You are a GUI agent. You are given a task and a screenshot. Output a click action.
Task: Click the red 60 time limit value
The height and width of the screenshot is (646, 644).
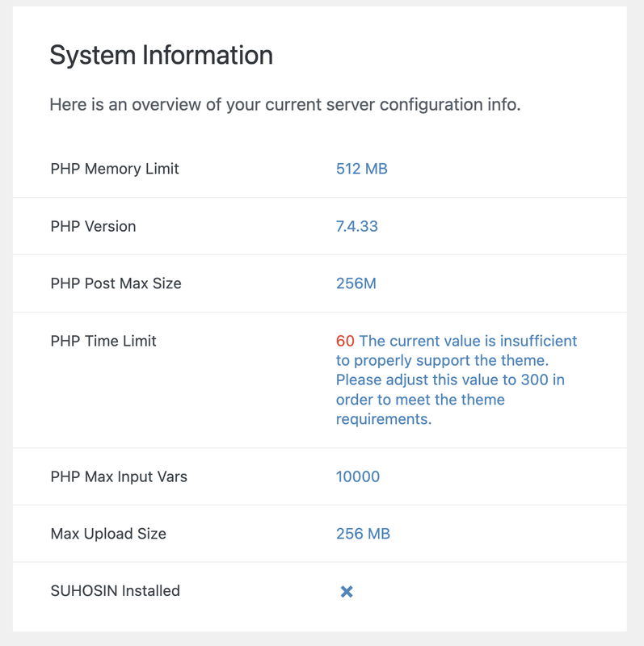point(345,341)
